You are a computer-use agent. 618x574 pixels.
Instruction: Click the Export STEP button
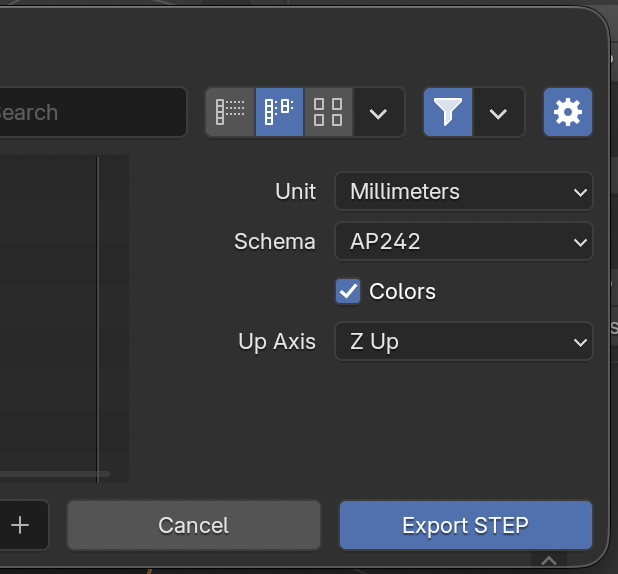tap(466, 525)
